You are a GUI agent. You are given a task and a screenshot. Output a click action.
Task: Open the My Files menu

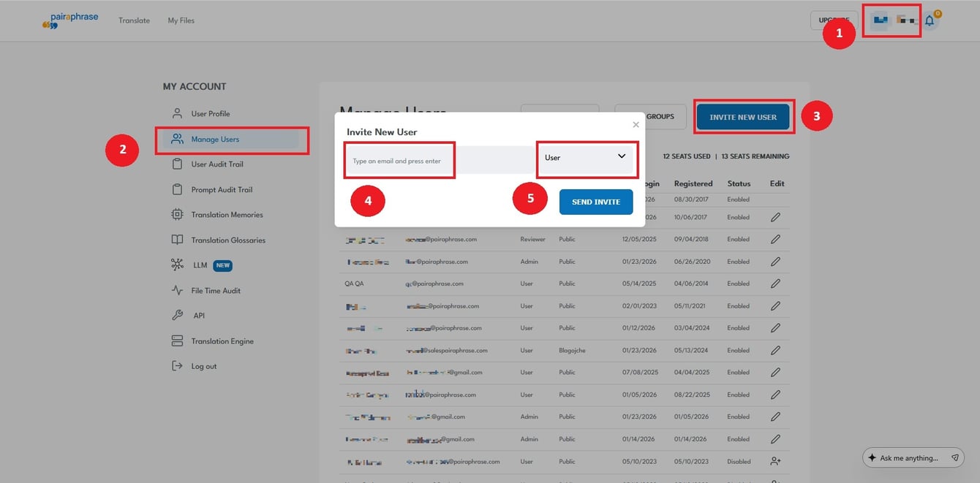(x=181, y=20)
